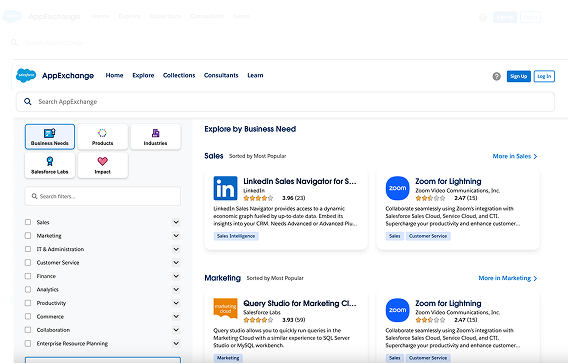Viewport: 568px width, 364px height.
Task: Check the Marketing filter checkbox
Action: (x=28, y=235)
